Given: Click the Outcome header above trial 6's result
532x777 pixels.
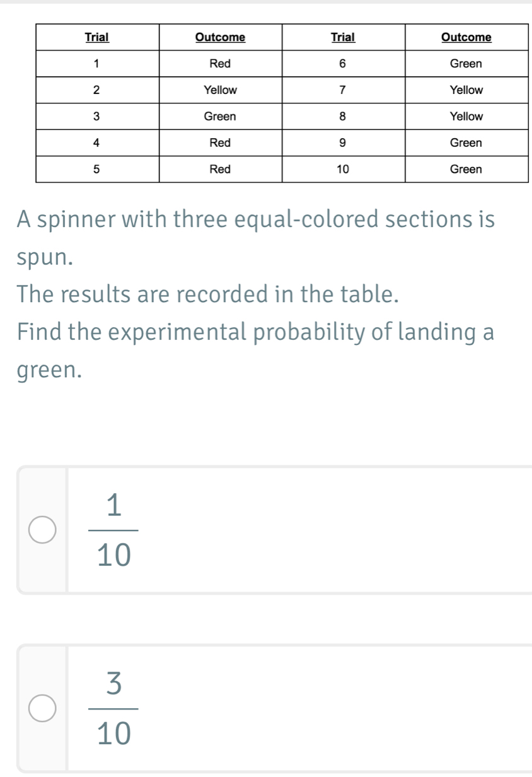Looking at the screenshot, I should tap(466, 37).
